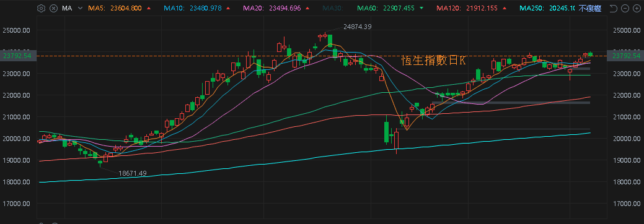Select the MA20 legend entry
Screen dimensions: 644x224
(x=272, y=8)
